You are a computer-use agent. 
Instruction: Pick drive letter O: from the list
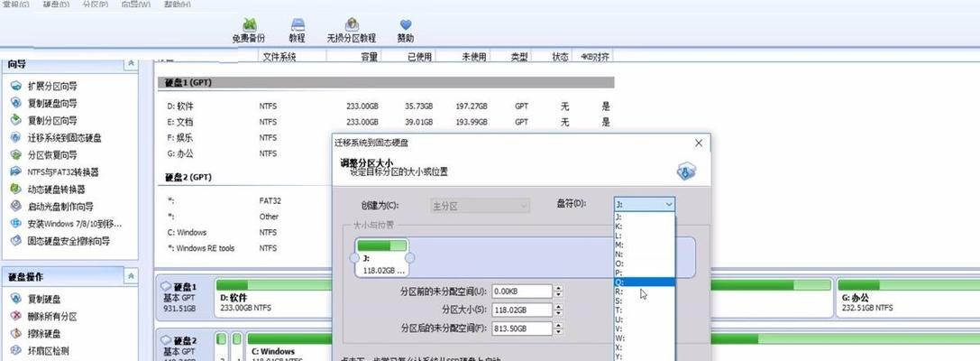coord(645,264)
